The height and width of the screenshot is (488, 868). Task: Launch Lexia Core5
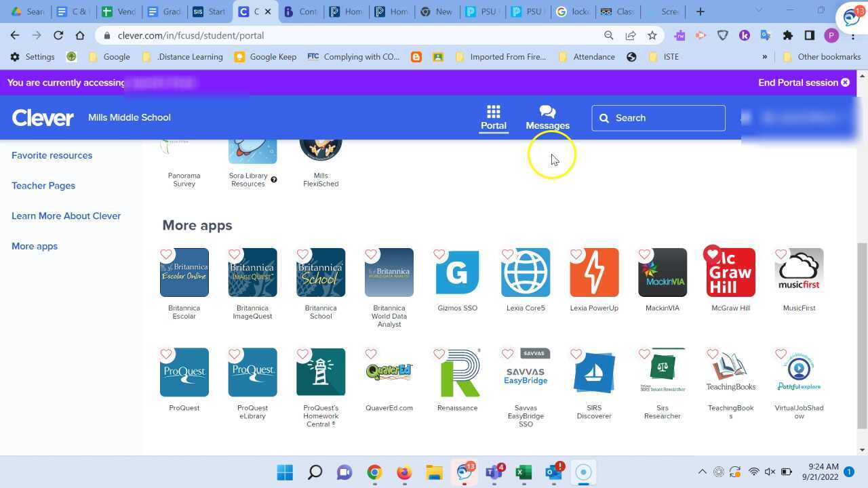pyautogui.click(x=526, y=272)
